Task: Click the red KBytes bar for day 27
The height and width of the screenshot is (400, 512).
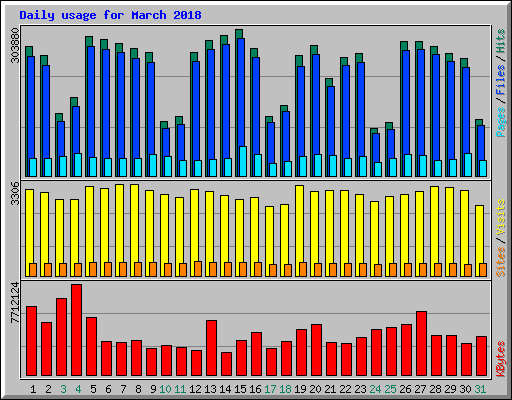Action: pos(421,344)
